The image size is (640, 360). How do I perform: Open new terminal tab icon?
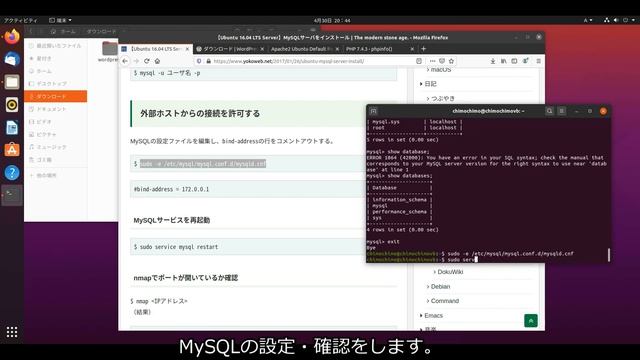[x=373, y=111]
